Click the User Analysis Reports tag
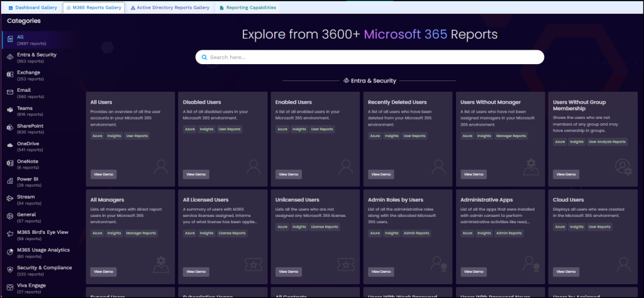Screen dimensions: 644x298 [x=607, y=142]
